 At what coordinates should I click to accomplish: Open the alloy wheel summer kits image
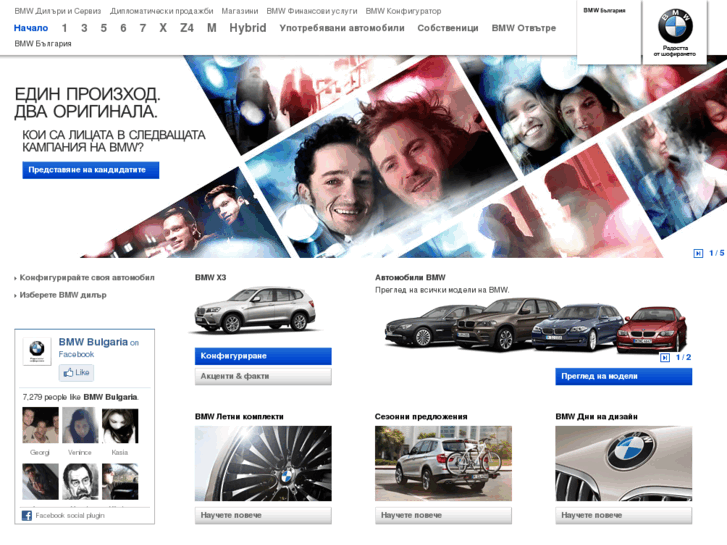click(263, 463)
